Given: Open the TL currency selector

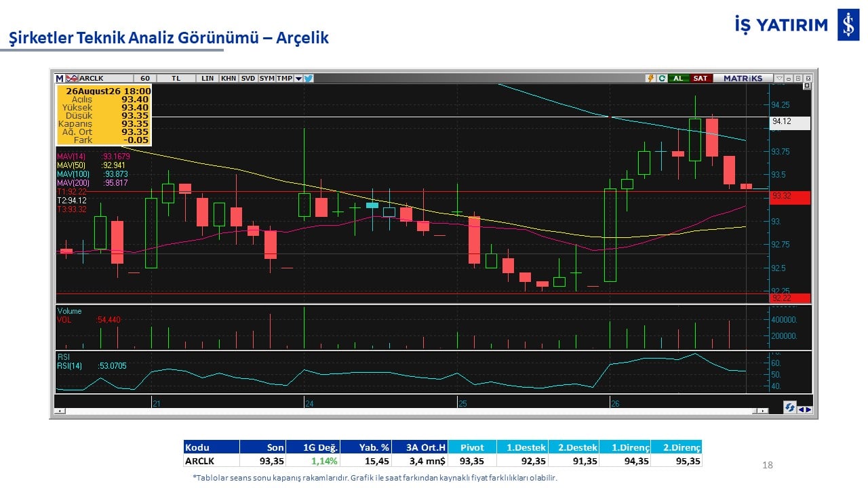Looking at the screenshot, I should pyautogui.click(x=176, y=78).
